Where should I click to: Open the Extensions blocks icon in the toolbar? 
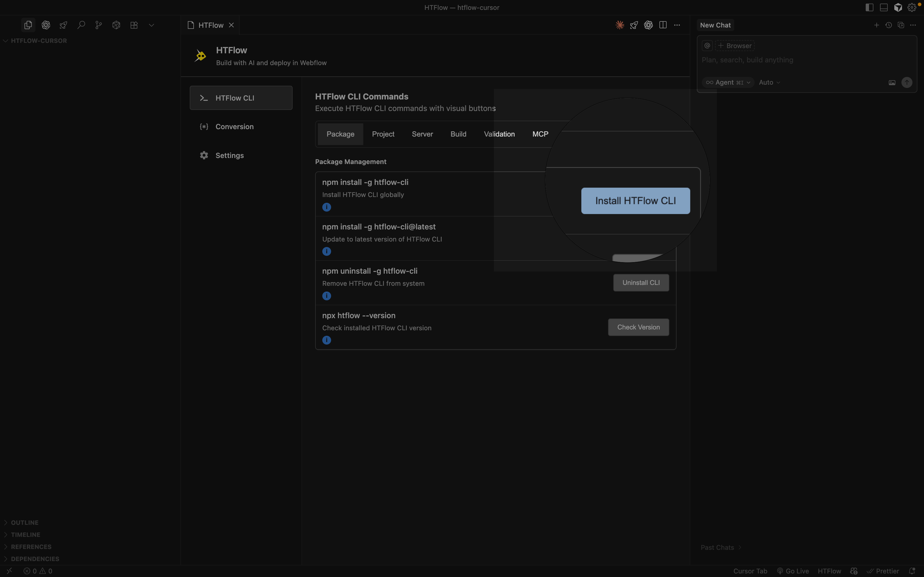(134, 25)
